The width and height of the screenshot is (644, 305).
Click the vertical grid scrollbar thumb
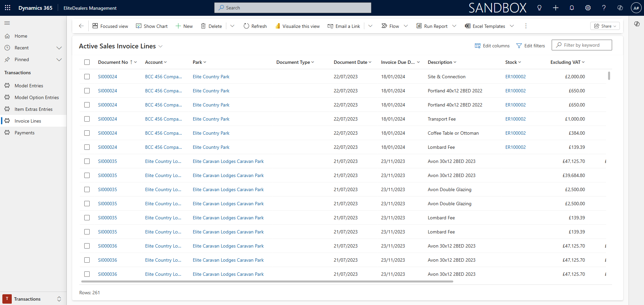click(609, 76)
